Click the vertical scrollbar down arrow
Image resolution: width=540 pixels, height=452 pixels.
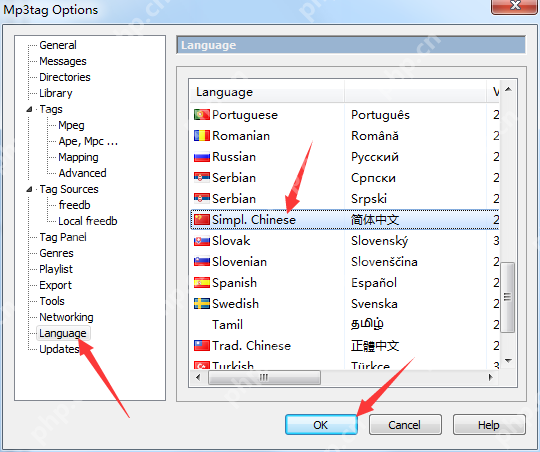pos(508,361)
